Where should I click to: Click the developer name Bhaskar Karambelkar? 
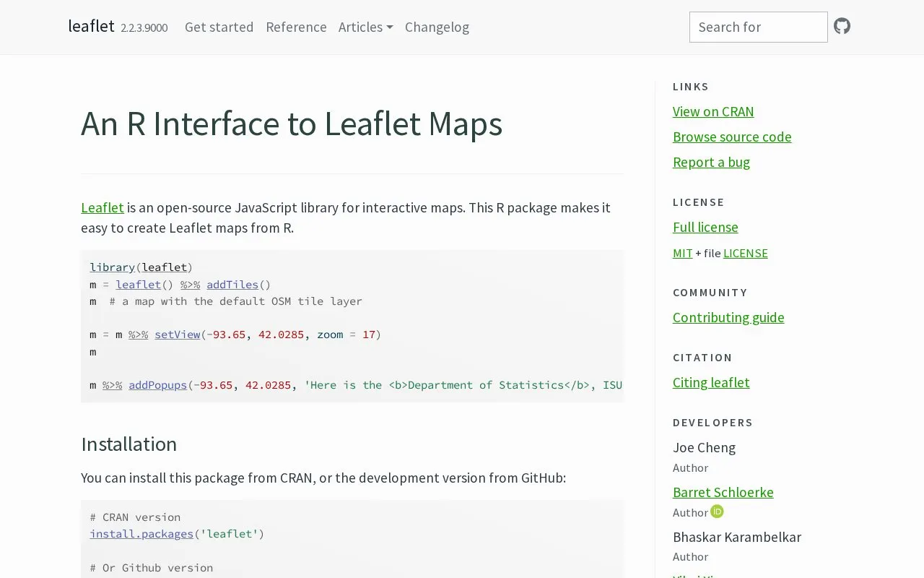coord(737,537)
